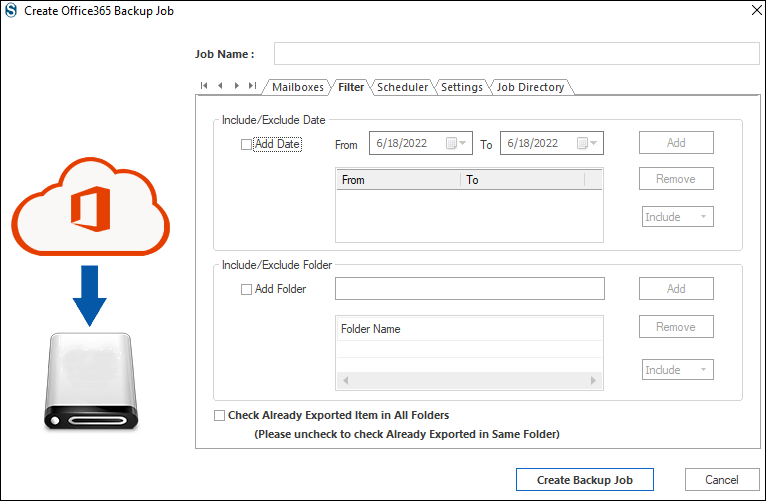Enable the Add Folder checkbox
Image resolution: width=766 pixels, height=501 pixels.
(247, 289)
